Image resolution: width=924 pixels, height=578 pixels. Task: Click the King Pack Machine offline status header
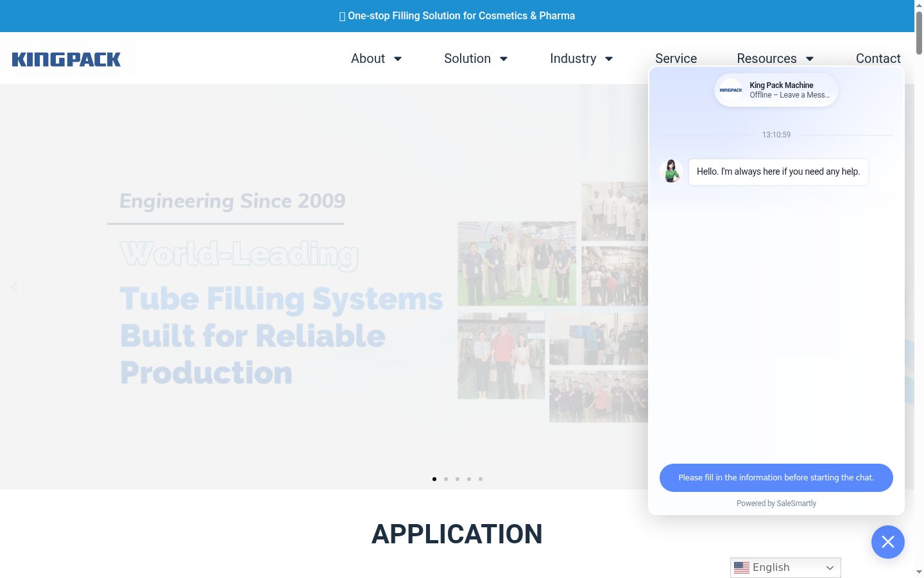pyautogui.click(x=776, y=90)
